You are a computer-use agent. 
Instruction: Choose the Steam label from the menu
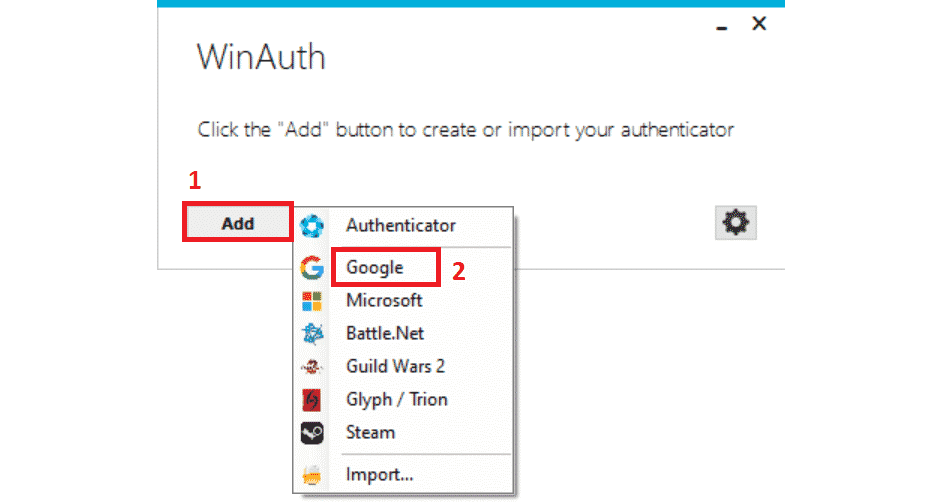(370, 433)
